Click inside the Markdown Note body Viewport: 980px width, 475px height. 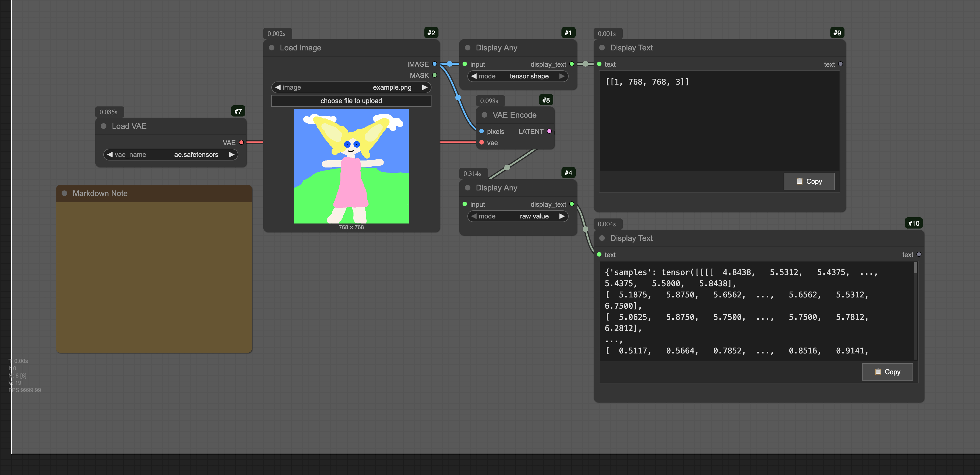pos(154,277)
